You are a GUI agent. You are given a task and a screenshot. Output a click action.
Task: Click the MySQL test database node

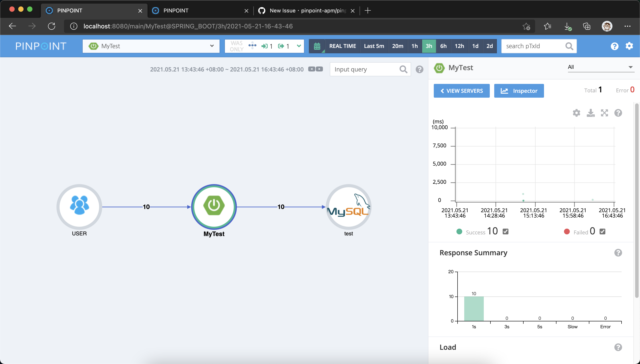click(348, 207)
